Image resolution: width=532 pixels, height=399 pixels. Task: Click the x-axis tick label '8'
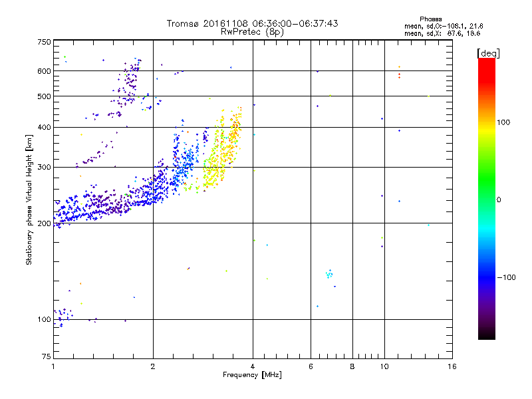coord(352,366)
